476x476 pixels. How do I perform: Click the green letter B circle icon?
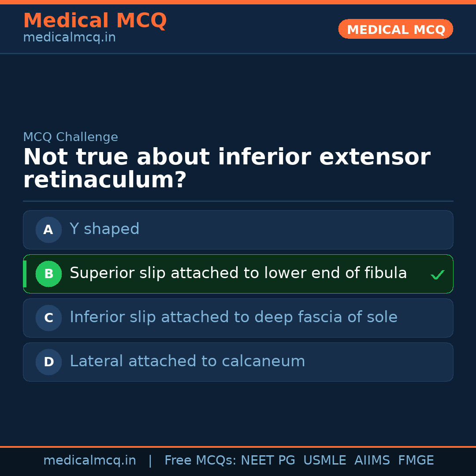point(48,274)
